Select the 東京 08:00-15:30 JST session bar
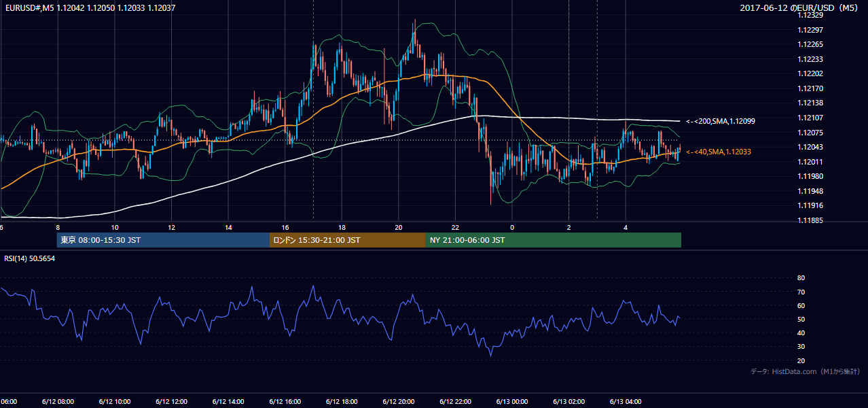868x408 pixels. [x=164, y=240]
